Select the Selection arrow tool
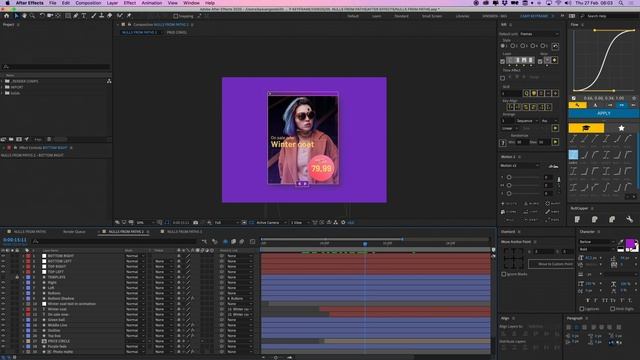640x360 pixels. (16, 16)
